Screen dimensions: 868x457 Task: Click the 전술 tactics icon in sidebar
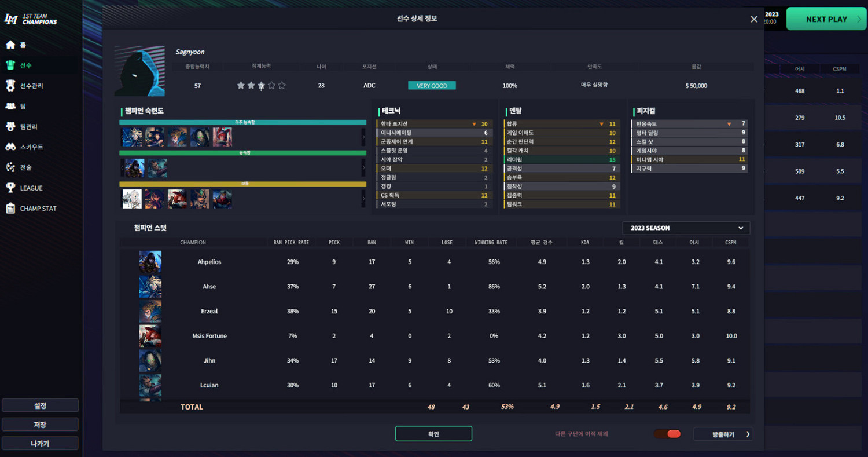(10, 167)
